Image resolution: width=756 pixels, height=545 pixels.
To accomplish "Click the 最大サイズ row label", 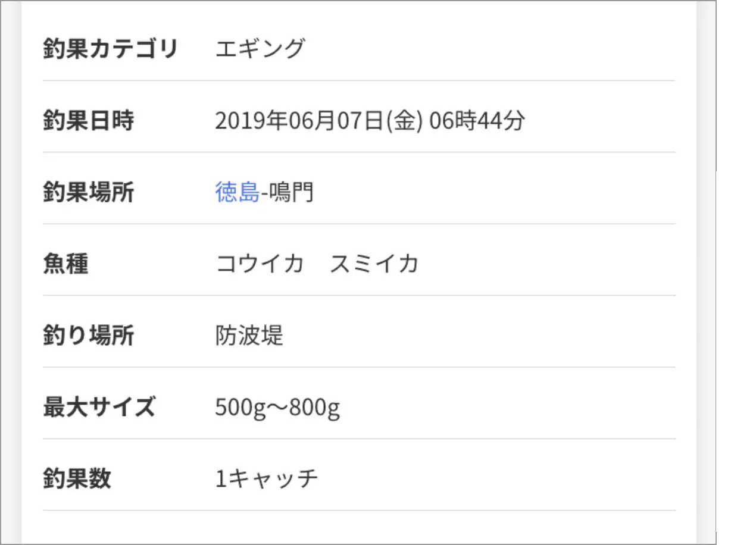I will 99,408.
